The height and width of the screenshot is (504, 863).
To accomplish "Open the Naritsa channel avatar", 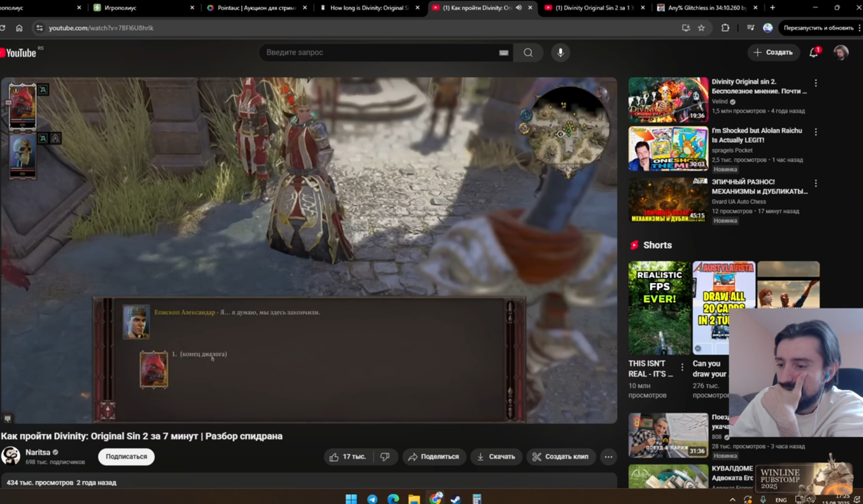I will pyautogui.click(x=11, y=456).
